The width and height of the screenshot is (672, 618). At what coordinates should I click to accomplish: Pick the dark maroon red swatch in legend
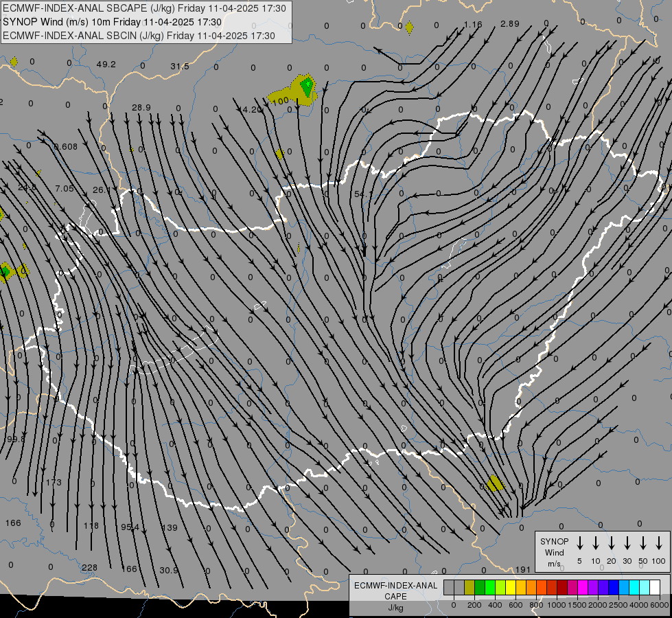pos(562,588)
